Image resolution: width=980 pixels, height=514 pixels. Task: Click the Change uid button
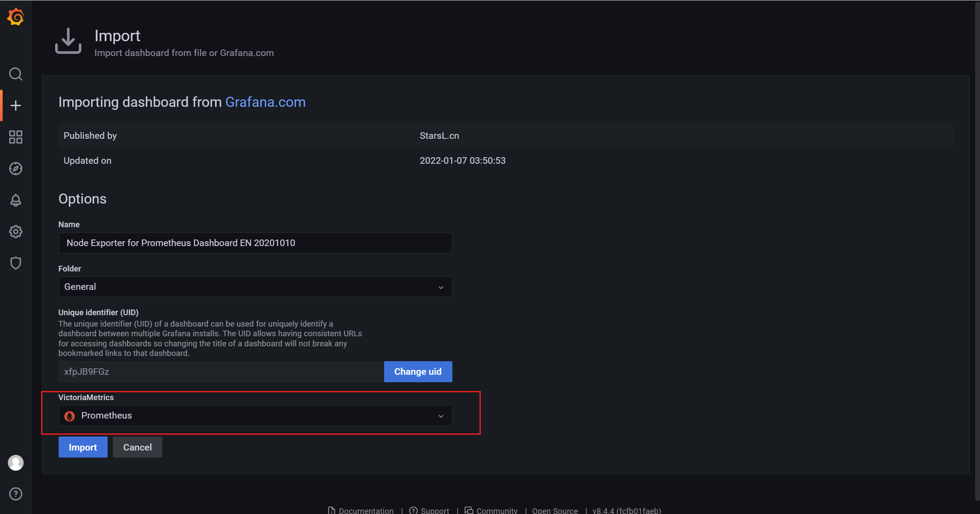(418, 372)
